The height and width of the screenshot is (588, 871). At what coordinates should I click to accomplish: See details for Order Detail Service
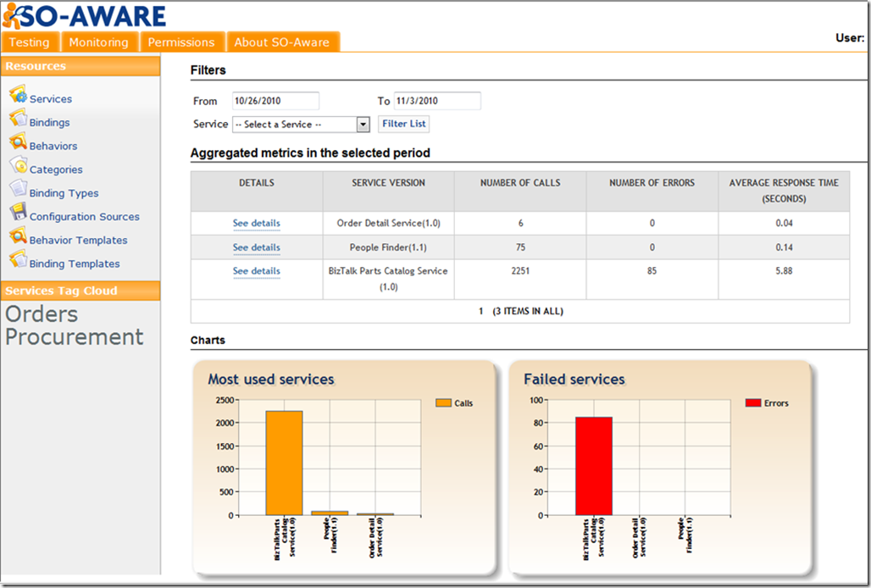[x=257, y=223]
